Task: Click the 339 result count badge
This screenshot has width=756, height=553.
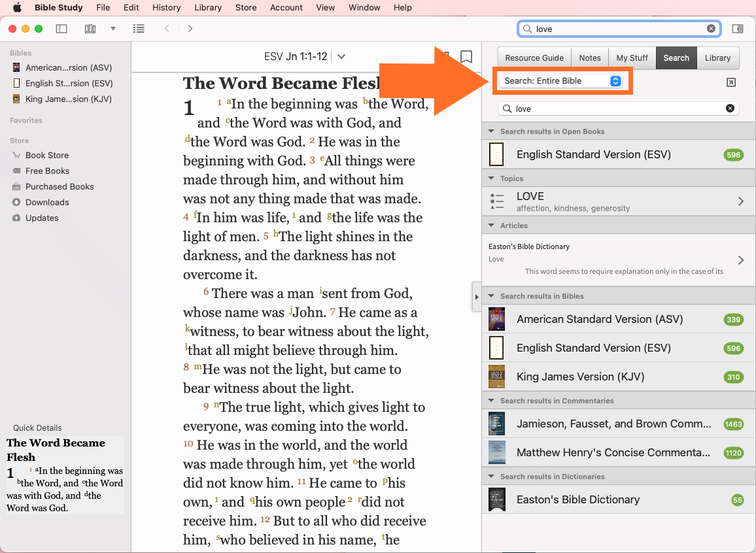Action: [733, 320]
